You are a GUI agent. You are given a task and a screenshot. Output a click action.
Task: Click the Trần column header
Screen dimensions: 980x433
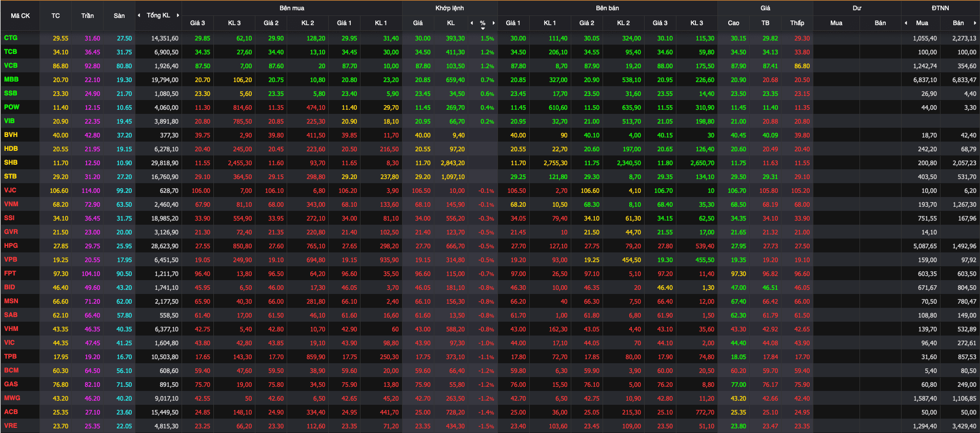[x=87, y=16]
